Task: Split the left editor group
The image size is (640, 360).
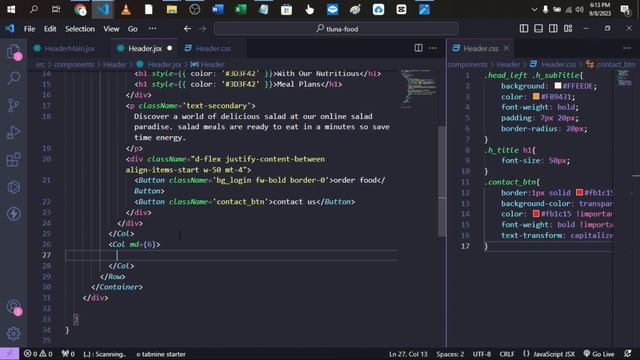Action: point(418,48)
